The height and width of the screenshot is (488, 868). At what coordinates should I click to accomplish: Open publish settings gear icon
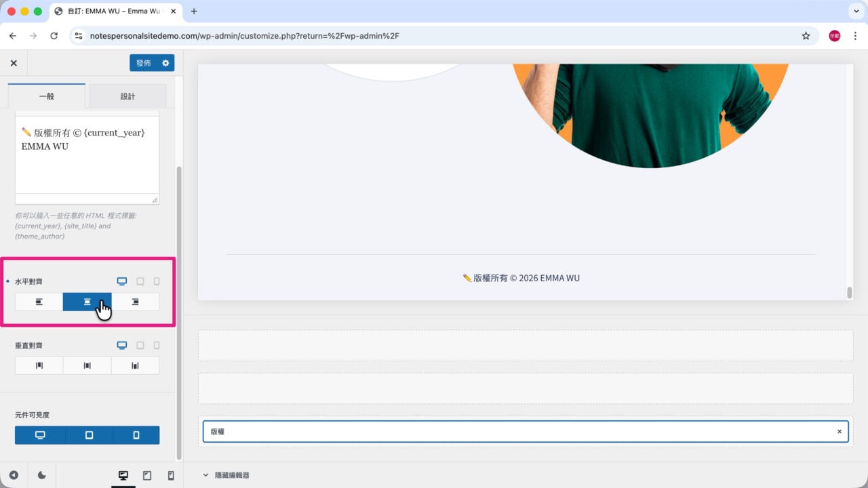coord(165,63)
